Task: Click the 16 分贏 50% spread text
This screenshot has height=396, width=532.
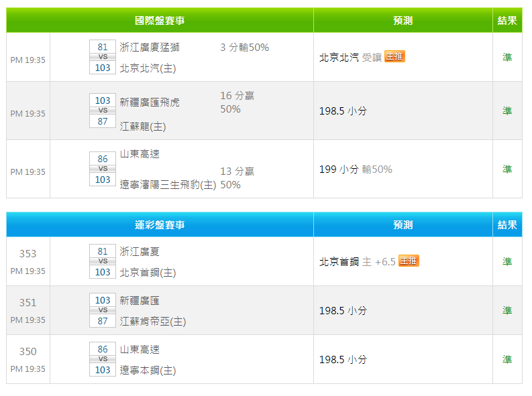Action: (x=237, y=103)
